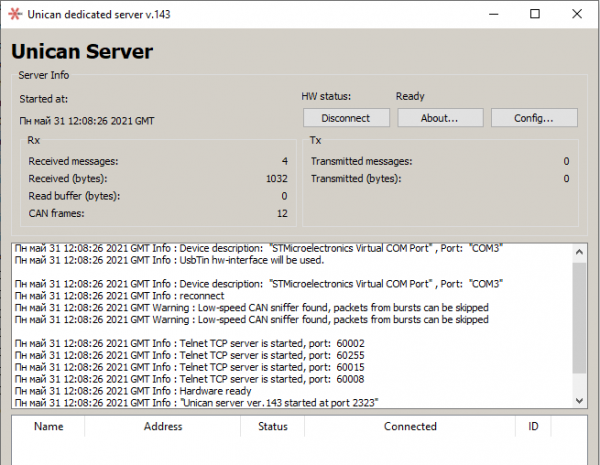Click the 'Transmitted messages:' label

362,161
